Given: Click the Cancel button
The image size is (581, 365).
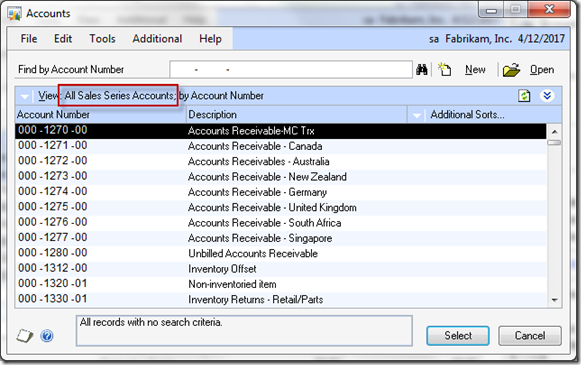Looking at the screenshot, I should [x=530, y=336].
